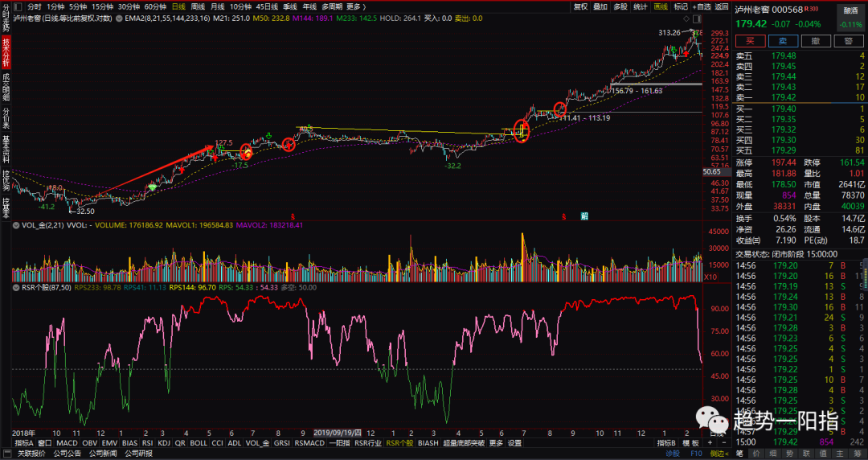Select the 日线 daily period
The image size is (868, 460).
click(178, 6)
